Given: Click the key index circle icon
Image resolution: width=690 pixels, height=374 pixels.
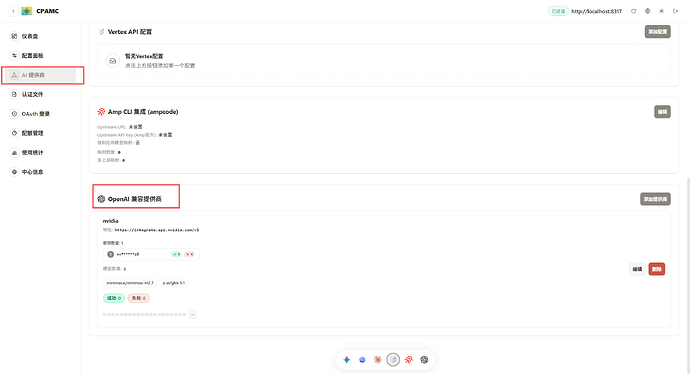Looking at the screenshot, I should [x=110, y=254].
